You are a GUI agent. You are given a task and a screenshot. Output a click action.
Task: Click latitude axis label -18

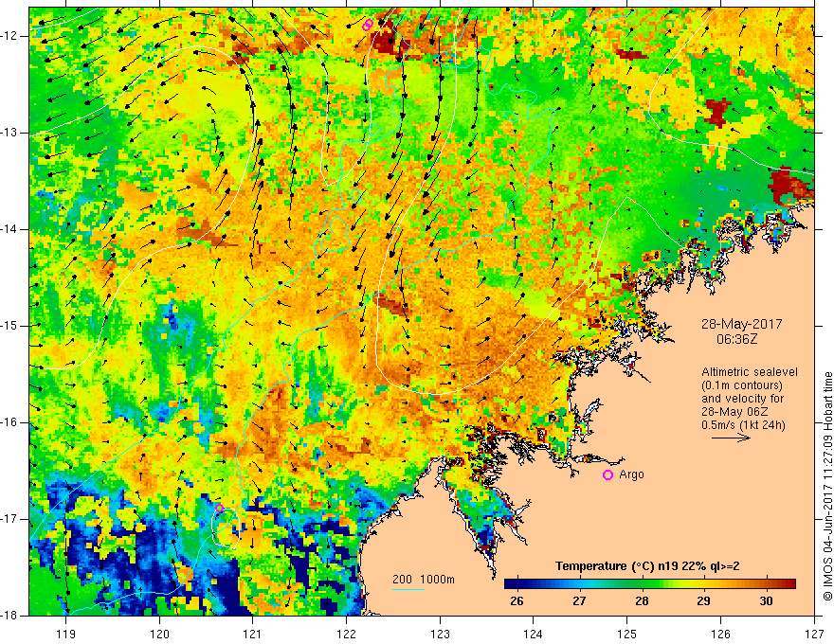pyautogui.click(x=9, y=616)
